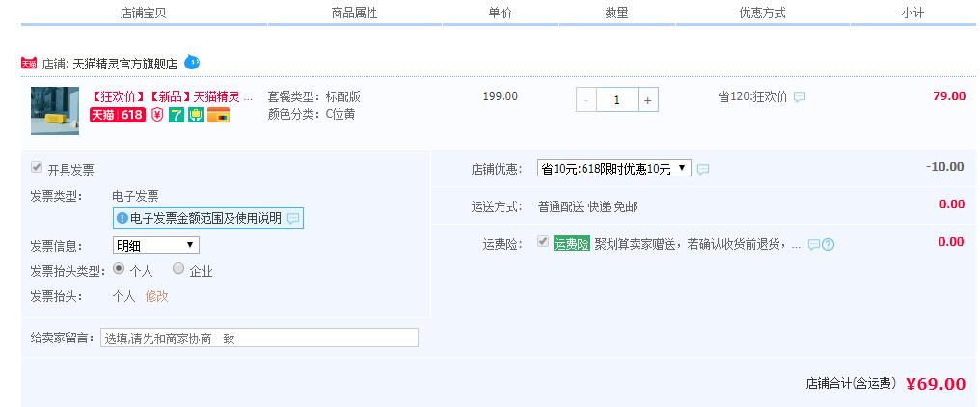Open the comment bubble next to freight insurance text
The height and width of the screenshot is (407, 980).
814,244
